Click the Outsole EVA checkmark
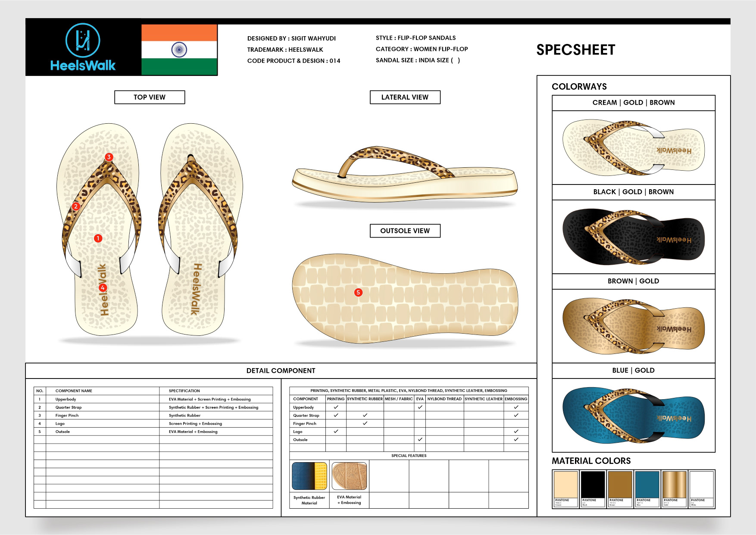Screen dimensions: 756x535 (420, 439)
